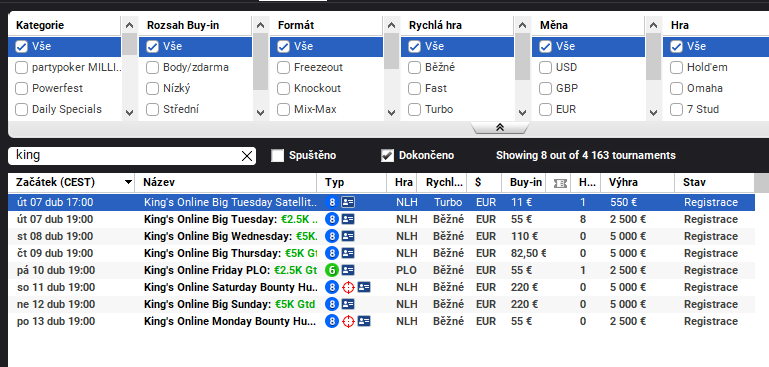Image resolution: width=769 pixels, height=367 pixels.
Task: Enable the Knockout format filter
Action: [283, 88]
